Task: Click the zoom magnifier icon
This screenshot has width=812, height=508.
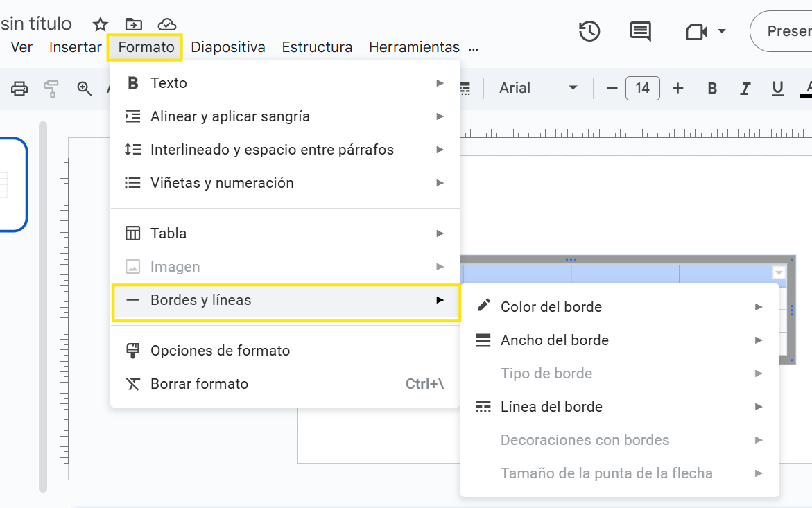Action: pos(85,88)
